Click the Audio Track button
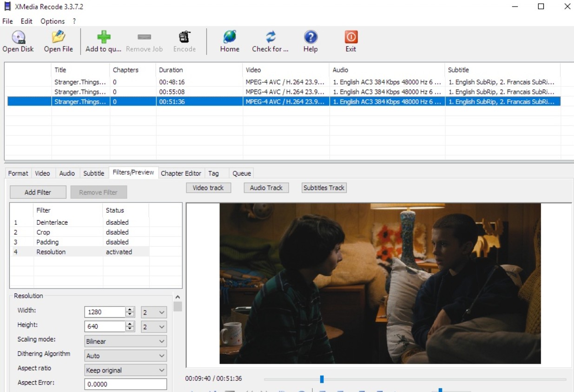 click(266, 188)
